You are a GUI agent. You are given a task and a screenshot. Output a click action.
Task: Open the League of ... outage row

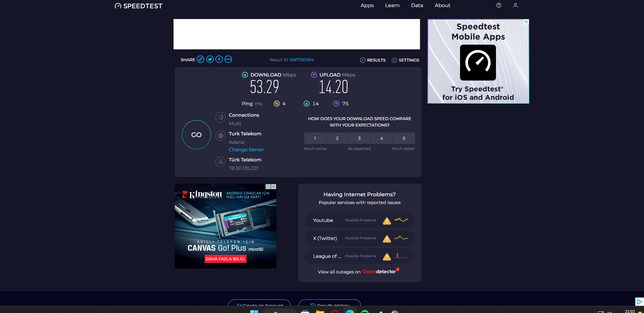click(x=359, y=256)
